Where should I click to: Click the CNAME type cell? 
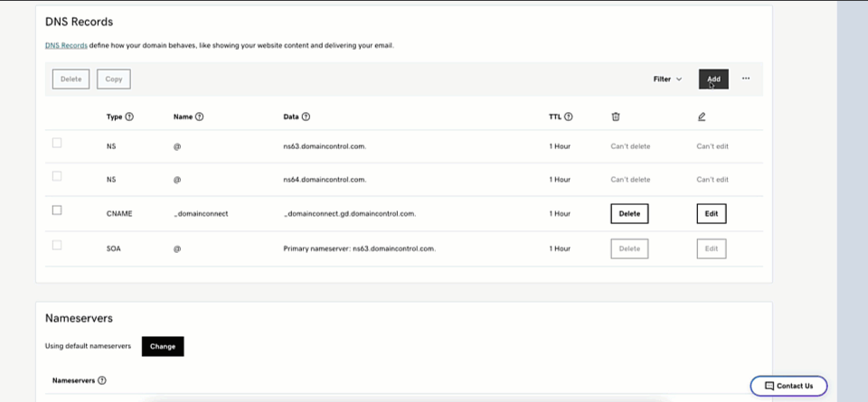click(119, 214)
